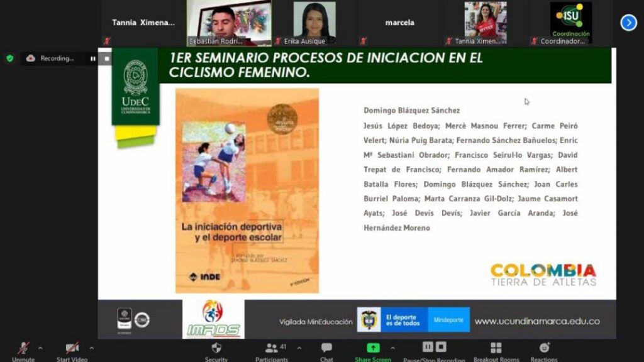Turn on the camera with Start Video
This screenshot has width=644, height=362.
click(x=72, y=348)
